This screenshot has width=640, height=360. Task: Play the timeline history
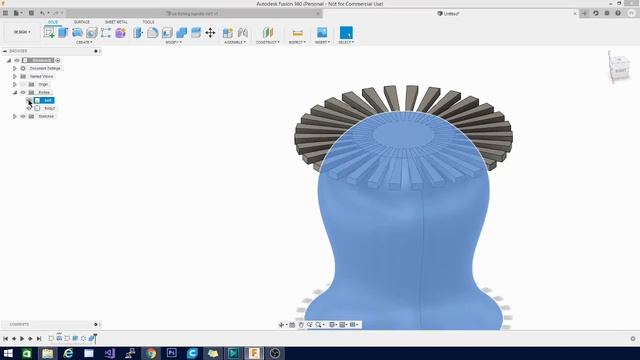[x=22, y=338]
